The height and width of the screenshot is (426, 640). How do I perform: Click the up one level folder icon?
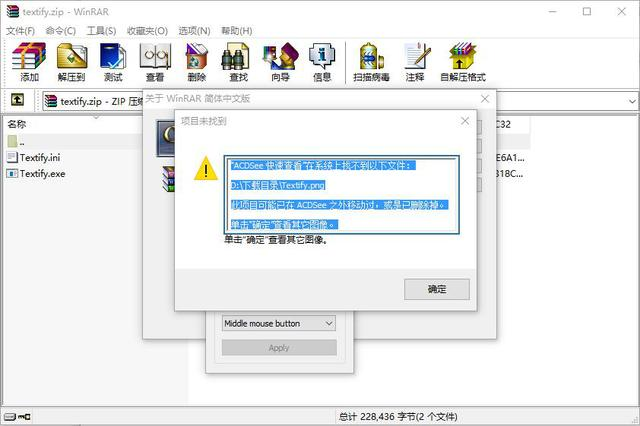click(x=17, y=100)
